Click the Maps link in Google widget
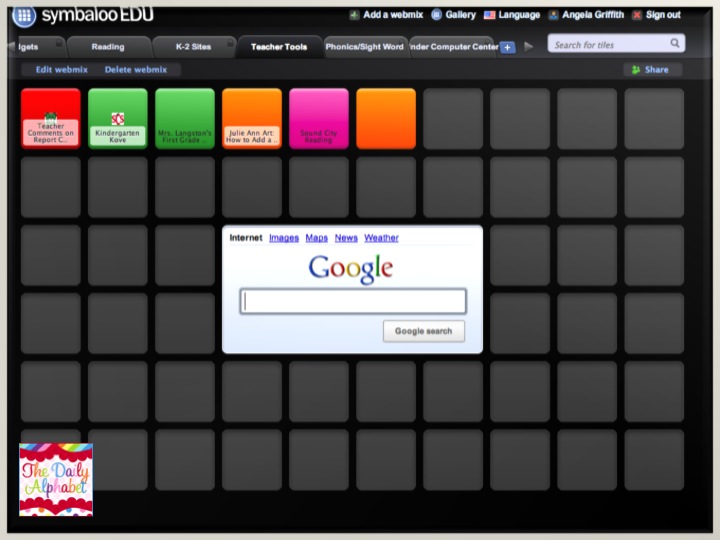 click(316, 238)
